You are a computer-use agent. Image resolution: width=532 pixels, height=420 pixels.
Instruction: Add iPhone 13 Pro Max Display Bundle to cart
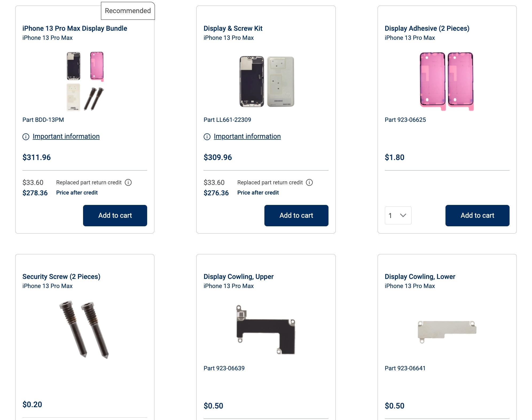pos(115,215)
